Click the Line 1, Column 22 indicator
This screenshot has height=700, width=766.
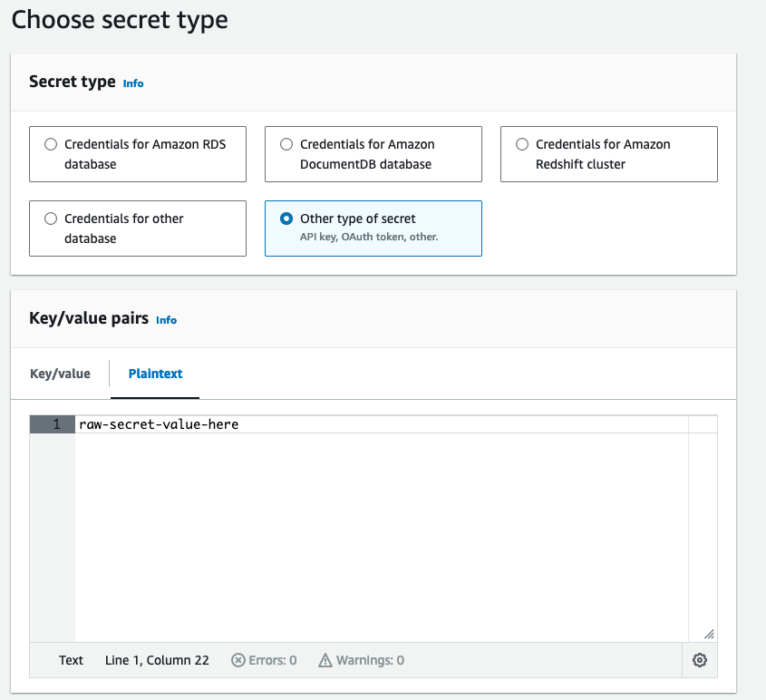156,660
